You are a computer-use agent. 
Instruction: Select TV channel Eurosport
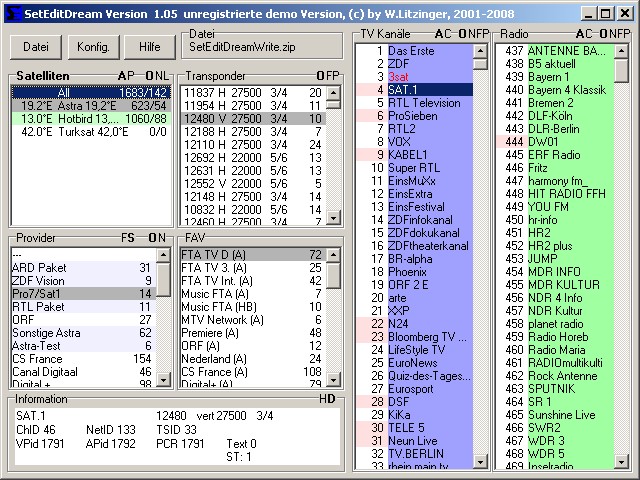415,389
